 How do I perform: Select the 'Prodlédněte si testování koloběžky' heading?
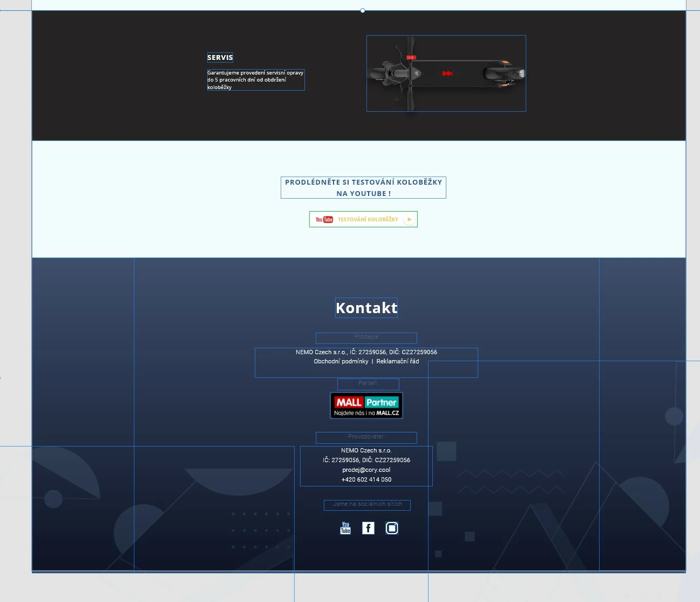[x=363, y=188]
